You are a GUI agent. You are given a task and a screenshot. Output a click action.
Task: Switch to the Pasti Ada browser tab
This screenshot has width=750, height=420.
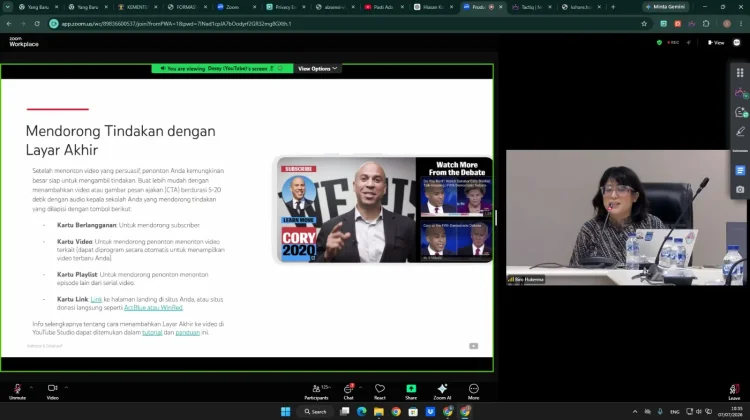384,7
